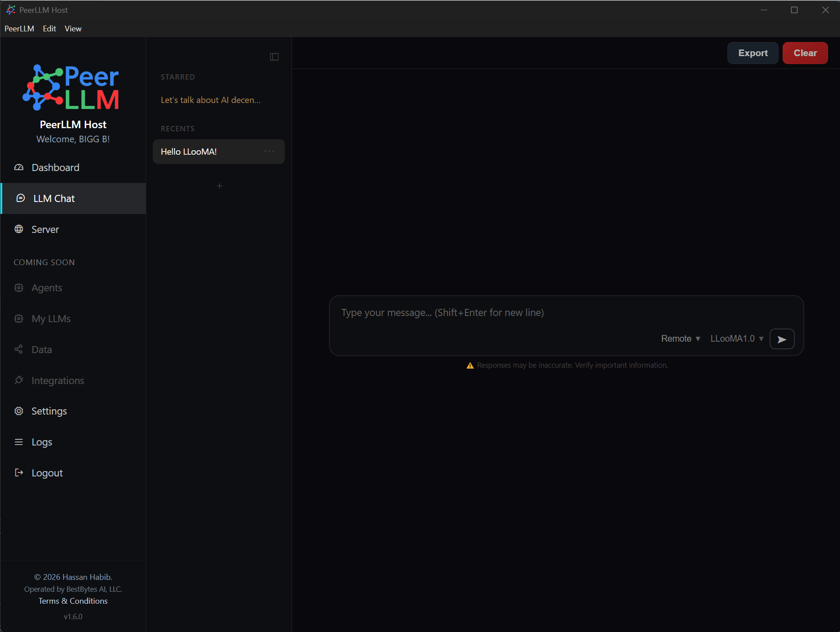Click the Clear button to empty the chat
Viewport: 840px width, 632px height.
coord(805,53)
